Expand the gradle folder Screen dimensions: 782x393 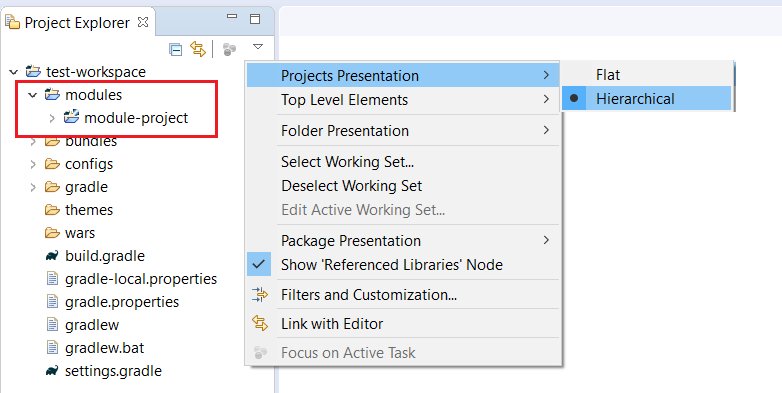pyautogui.click(x=33, y=187)
